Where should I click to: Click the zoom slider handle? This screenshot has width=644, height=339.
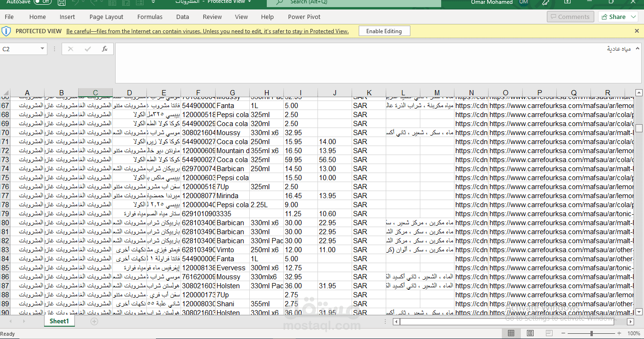[591, 333]
